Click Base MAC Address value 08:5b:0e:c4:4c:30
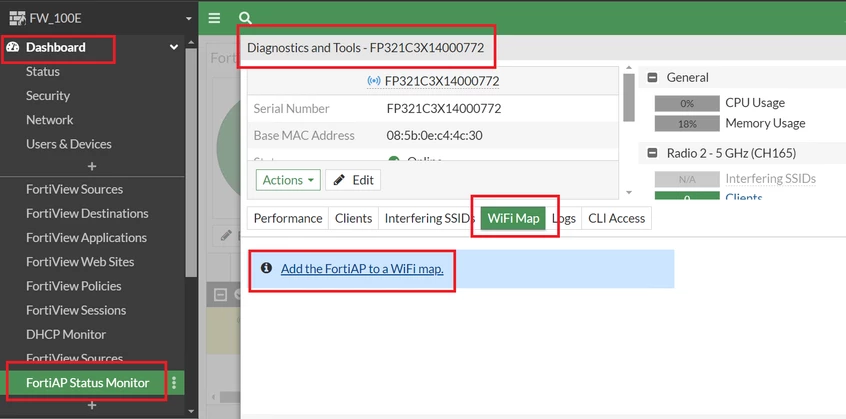Image resolution: width=846 pixels, height=419 pixels. pyautogui.click(x=434, y=135)
